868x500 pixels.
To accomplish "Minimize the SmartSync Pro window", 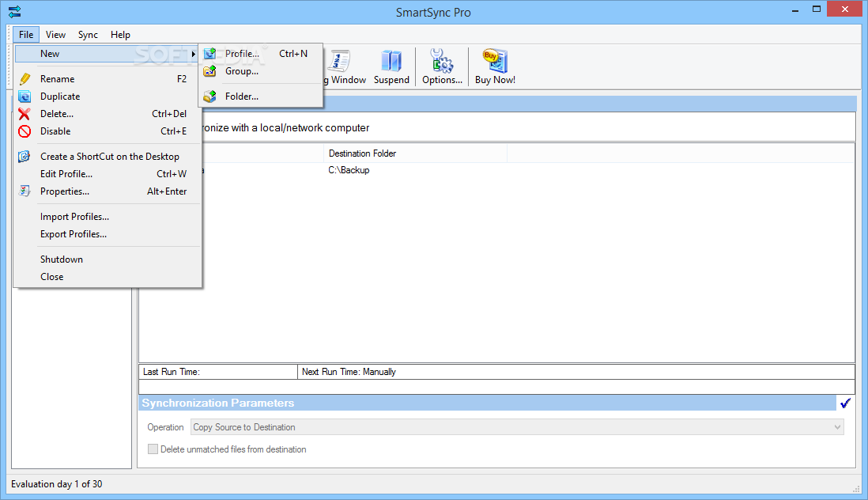I will (x=795, y=10).
